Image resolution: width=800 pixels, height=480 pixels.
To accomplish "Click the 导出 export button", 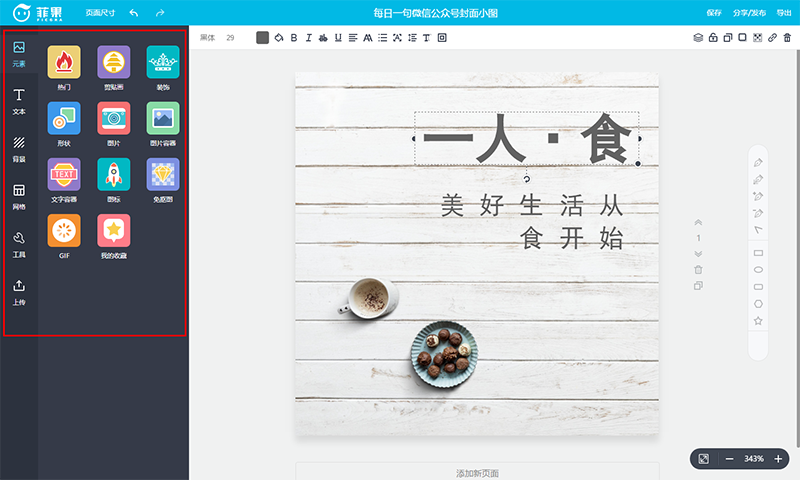I will pos(784,13).
